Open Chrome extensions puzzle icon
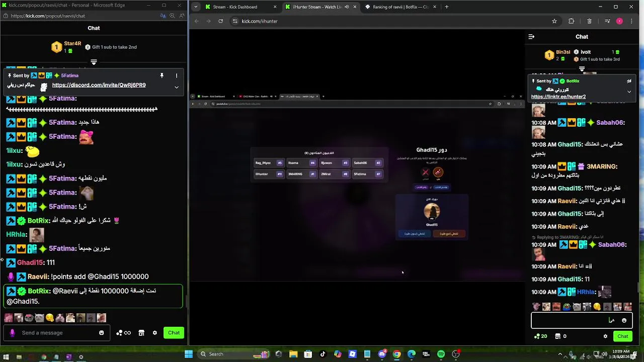The height and width of the screenshot is (362, 644). click(x=571, y=21)
